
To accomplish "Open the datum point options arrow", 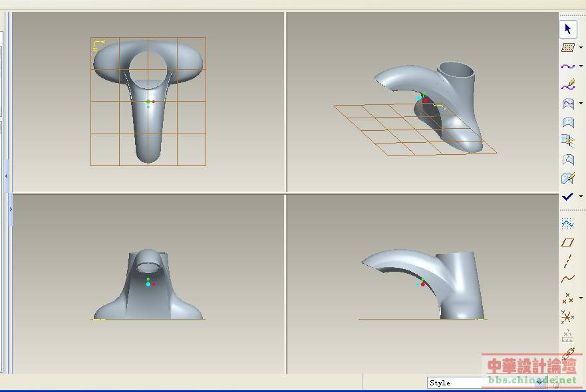I will pos(581,298).
